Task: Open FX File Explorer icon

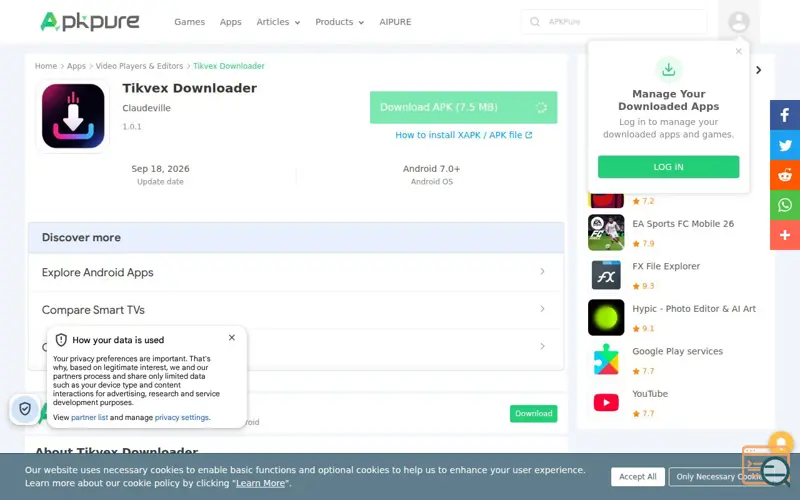Action: [x=606, y=275]
